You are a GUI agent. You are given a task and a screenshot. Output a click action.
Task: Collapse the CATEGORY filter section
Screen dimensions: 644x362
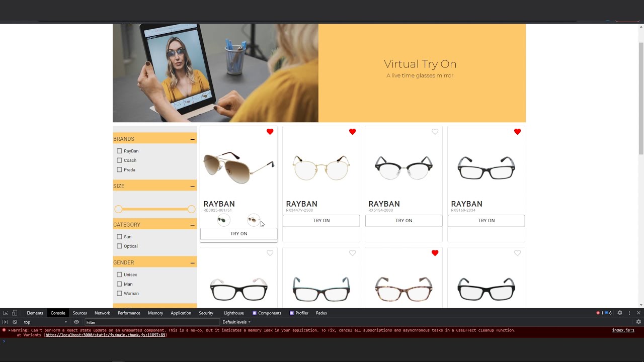pyautogui.click(x=192, y=225)
